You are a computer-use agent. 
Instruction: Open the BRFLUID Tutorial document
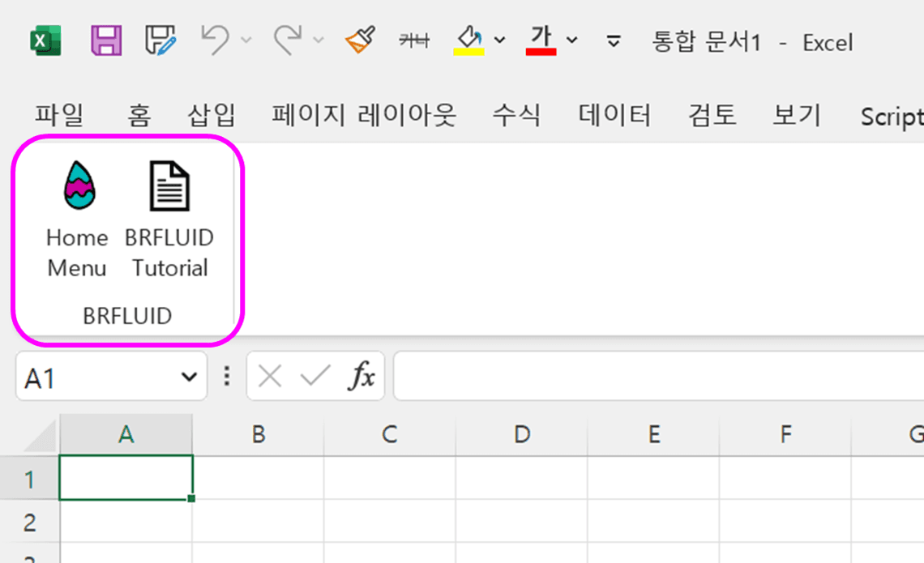(x=169, y=219)
